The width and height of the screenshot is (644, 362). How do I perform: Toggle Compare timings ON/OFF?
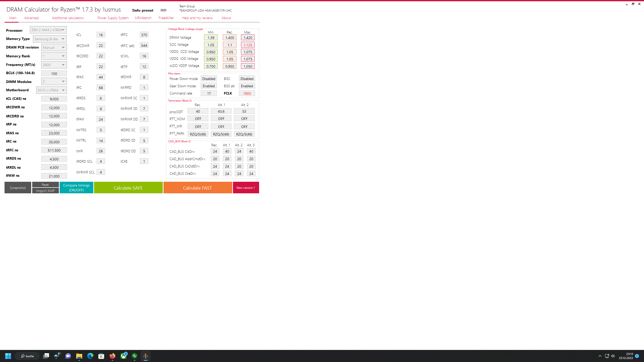(x=76, y=188)
